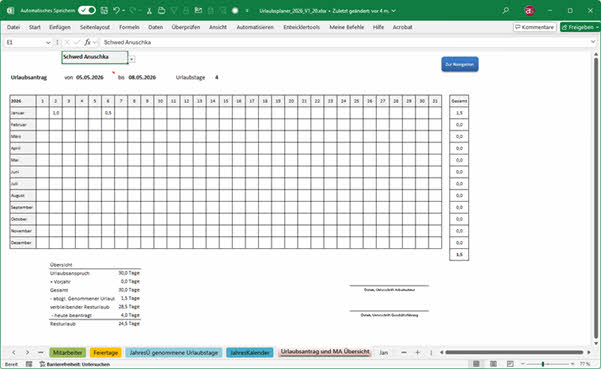Open Barrierefreiheit: Untersuchen accessibility check
Screen dimensions: 601x369
(75, 364)
